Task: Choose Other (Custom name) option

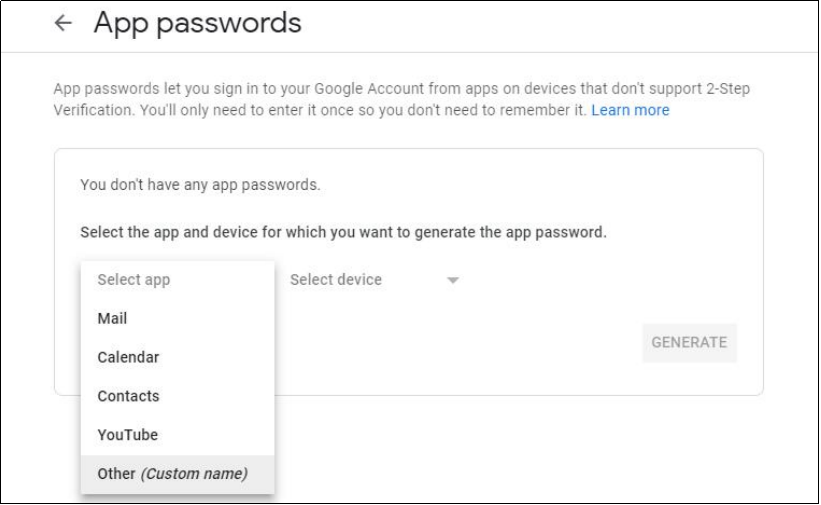Action: [172, 473]
